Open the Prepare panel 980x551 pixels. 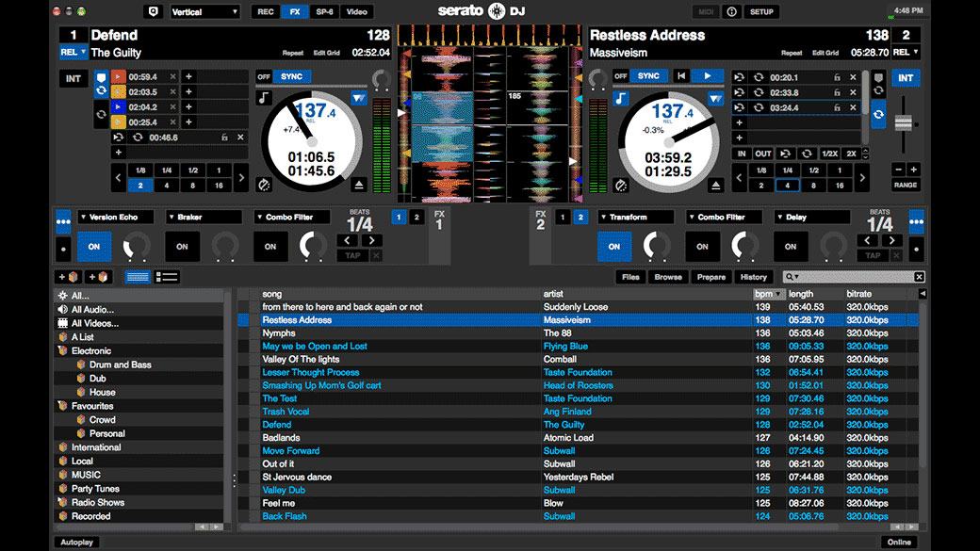(711, 277)
